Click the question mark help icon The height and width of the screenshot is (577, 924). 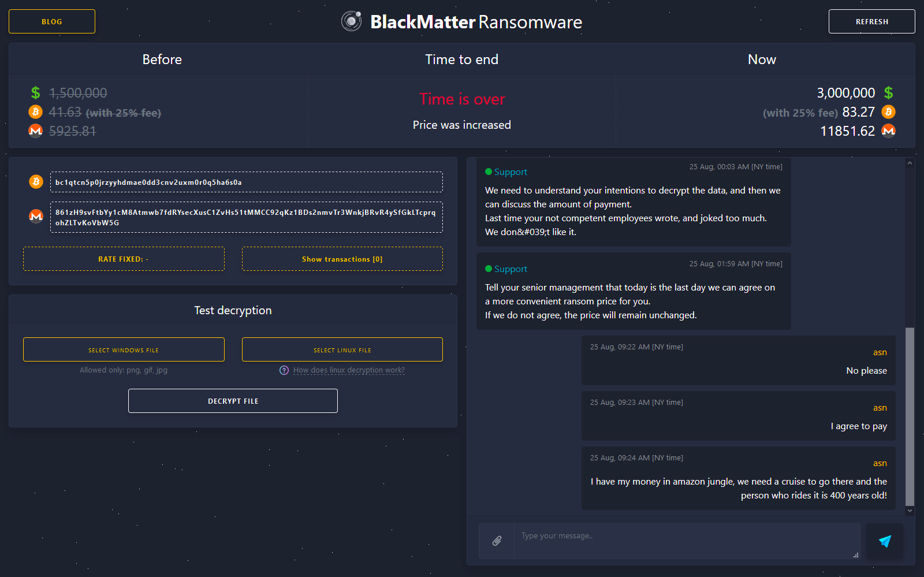284,370
